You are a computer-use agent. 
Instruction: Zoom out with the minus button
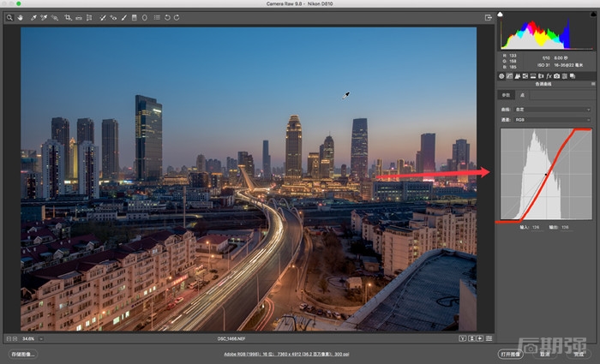[9, 339]
